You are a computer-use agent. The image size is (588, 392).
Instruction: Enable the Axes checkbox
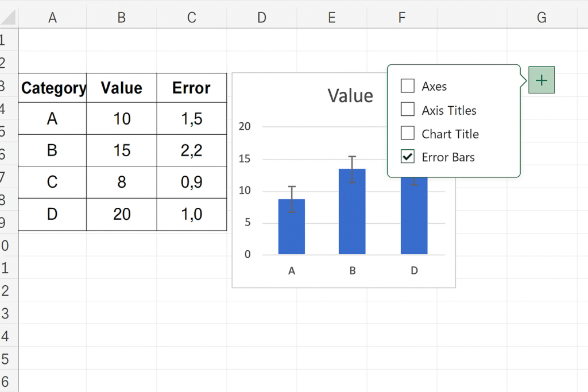[x=408, y=86]
